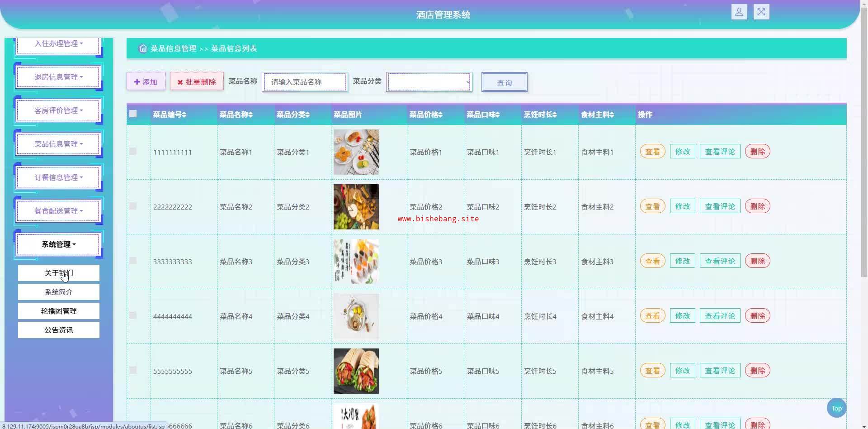868x429 pixels.
Task: Edit the 菜品名称3 entry
Action: click(682, 261)
